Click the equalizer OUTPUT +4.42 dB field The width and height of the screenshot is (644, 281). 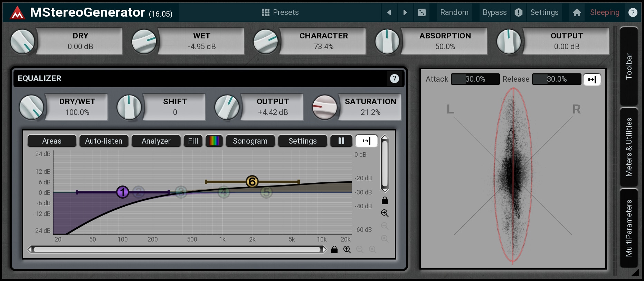coord(273,107)
